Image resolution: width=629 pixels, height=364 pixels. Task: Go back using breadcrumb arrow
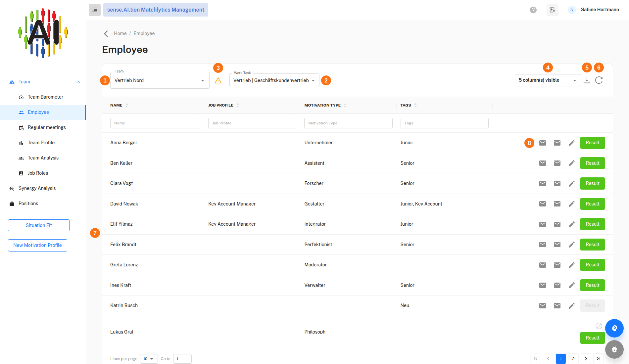pos(106,33)
